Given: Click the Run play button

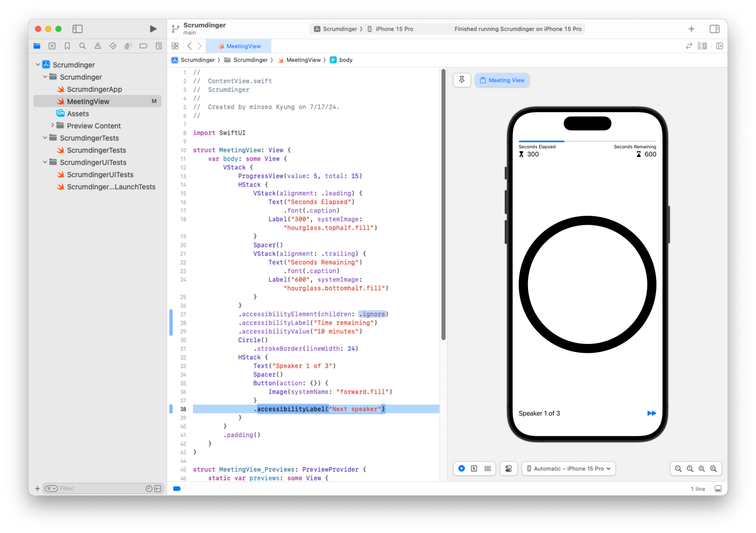Looking at the screenshot, I should (153, 29).
